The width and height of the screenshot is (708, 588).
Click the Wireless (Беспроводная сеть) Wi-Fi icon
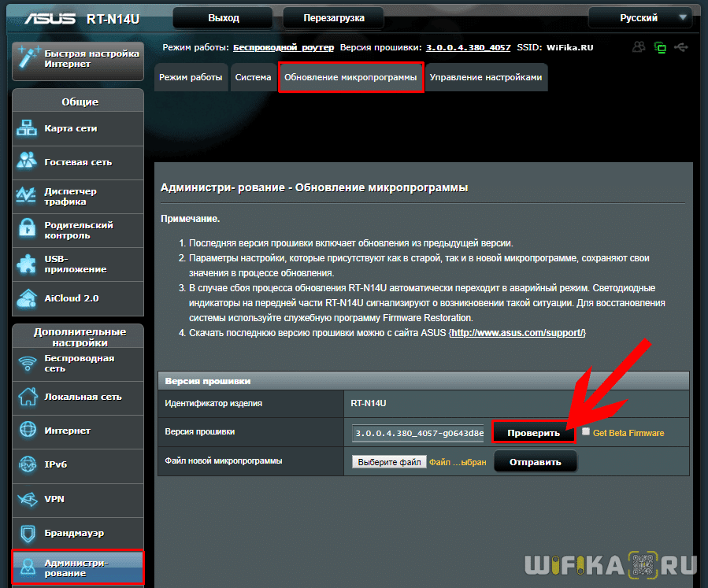27,363
